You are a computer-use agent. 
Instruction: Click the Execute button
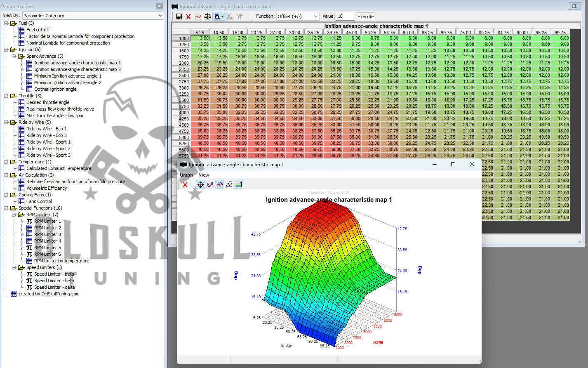click(x=365, y=17)
